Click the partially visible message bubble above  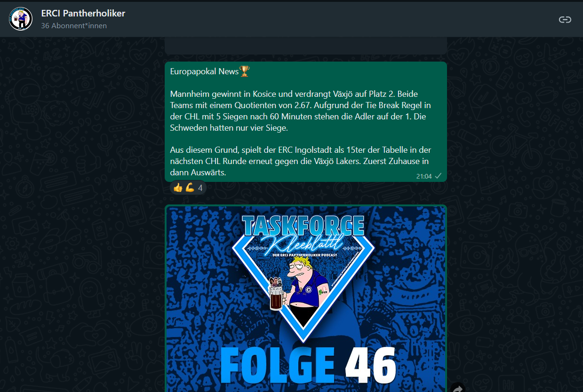point(305,46)
